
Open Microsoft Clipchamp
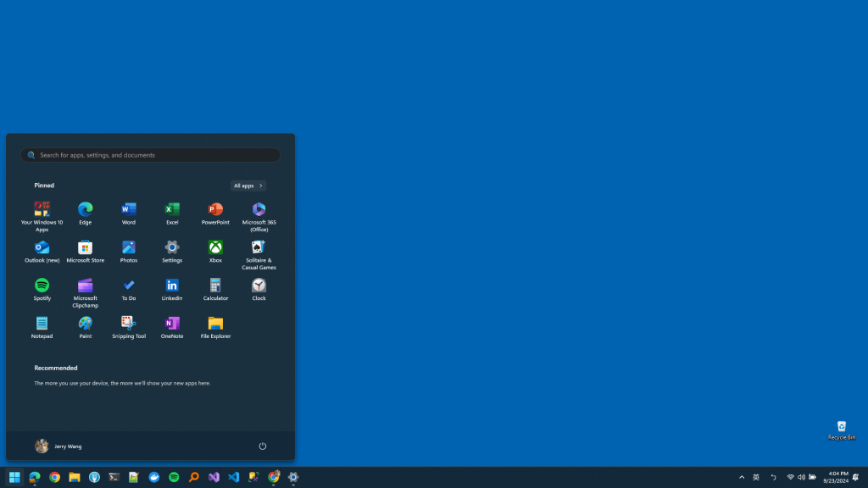pos(86,292)
